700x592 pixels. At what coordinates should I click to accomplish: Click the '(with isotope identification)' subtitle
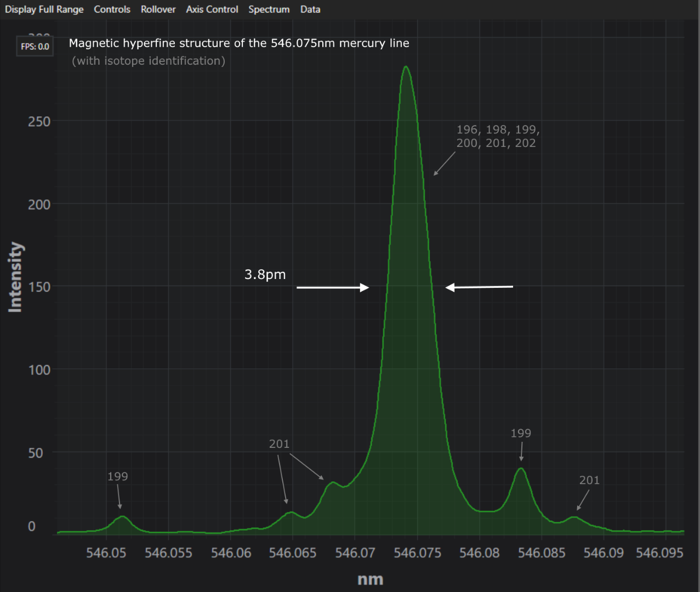tap(149, 61)
